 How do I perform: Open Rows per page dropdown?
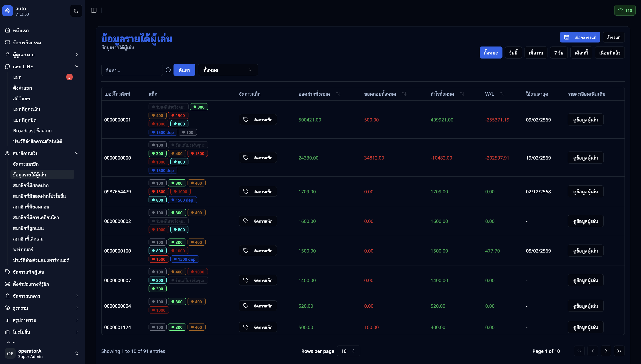coord(348,351)
